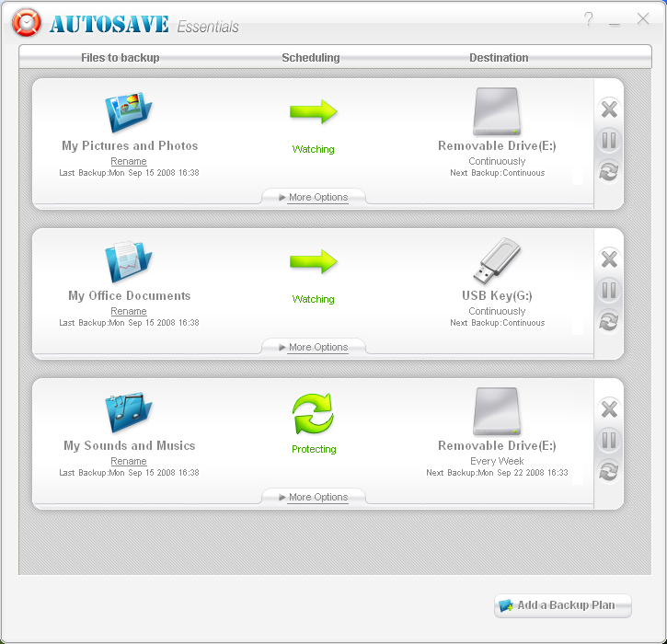Expand More Options for My Sounds plan
667x644 pixels.
(313, 497)
